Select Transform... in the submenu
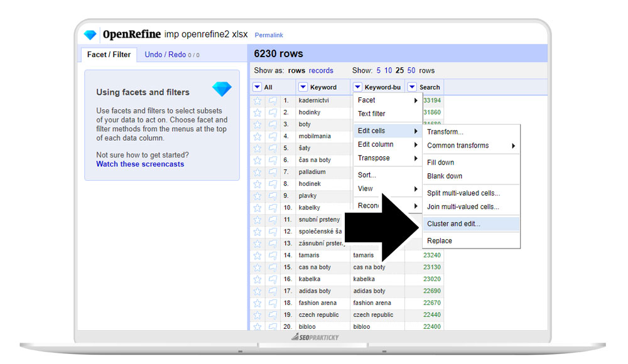The image size is (628, 364). [x=472, y=132]
